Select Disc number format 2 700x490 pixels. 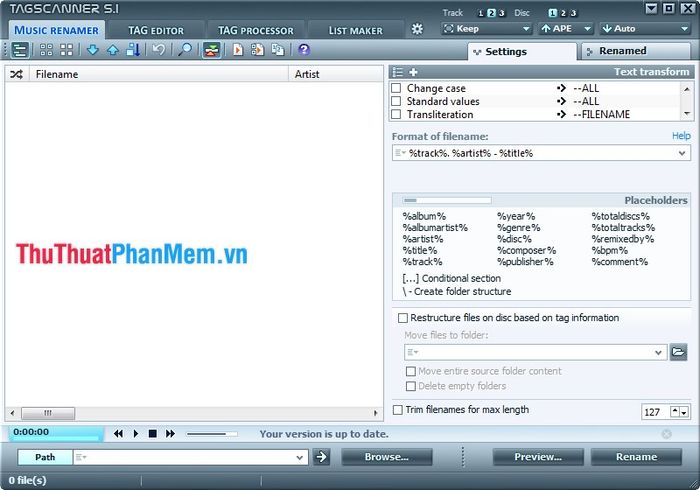[563, 13]
